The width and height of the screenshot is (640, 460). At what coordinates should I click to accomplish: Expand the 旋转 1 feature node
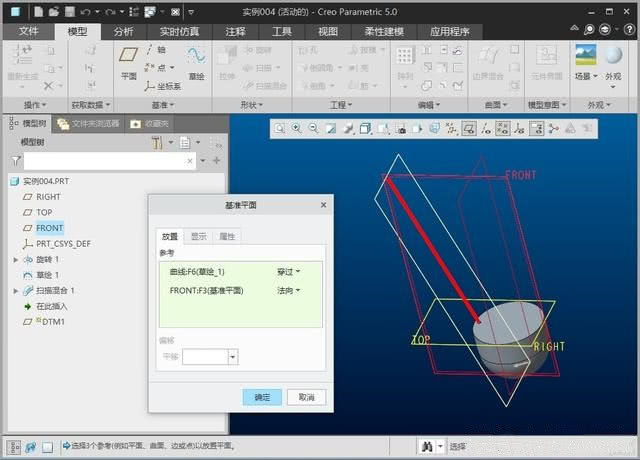16,260
